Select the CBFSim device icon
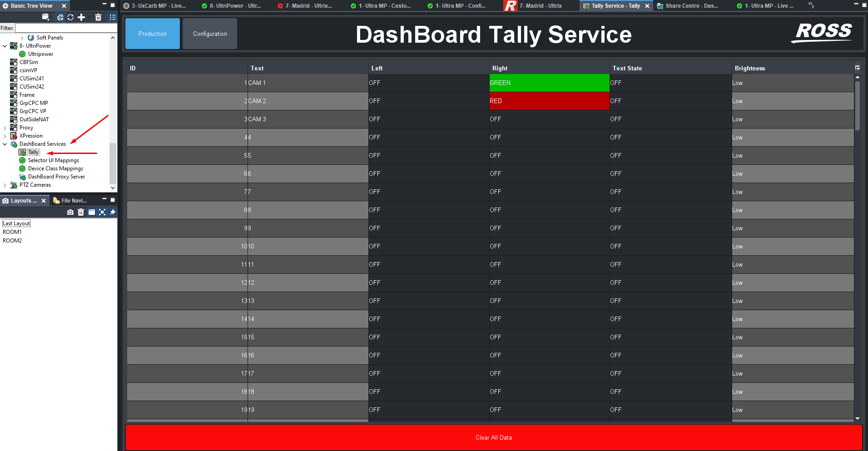Screen dimensions: 868x451 point(14,62)
